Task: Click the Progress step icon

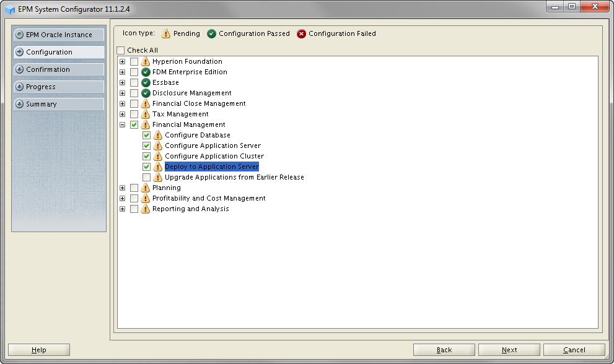Action: pyautogui.click(x=20, y=87)
